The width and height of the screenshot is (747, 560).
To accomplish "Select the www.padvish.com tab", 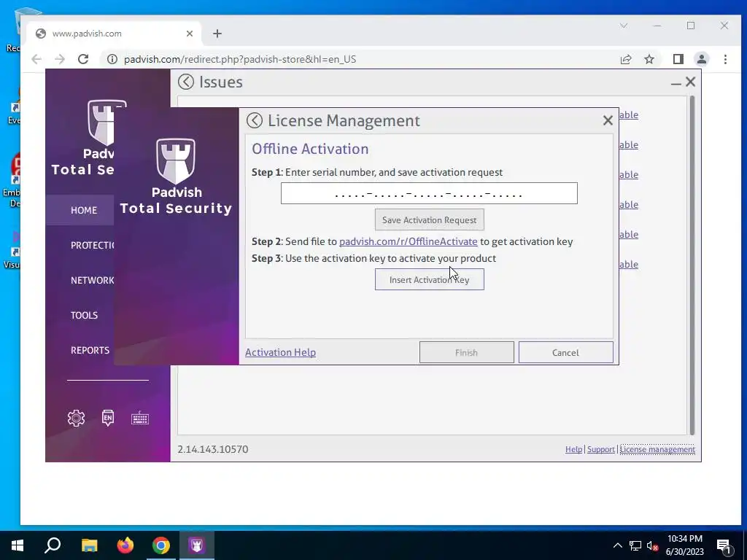I will pos(115,34).
